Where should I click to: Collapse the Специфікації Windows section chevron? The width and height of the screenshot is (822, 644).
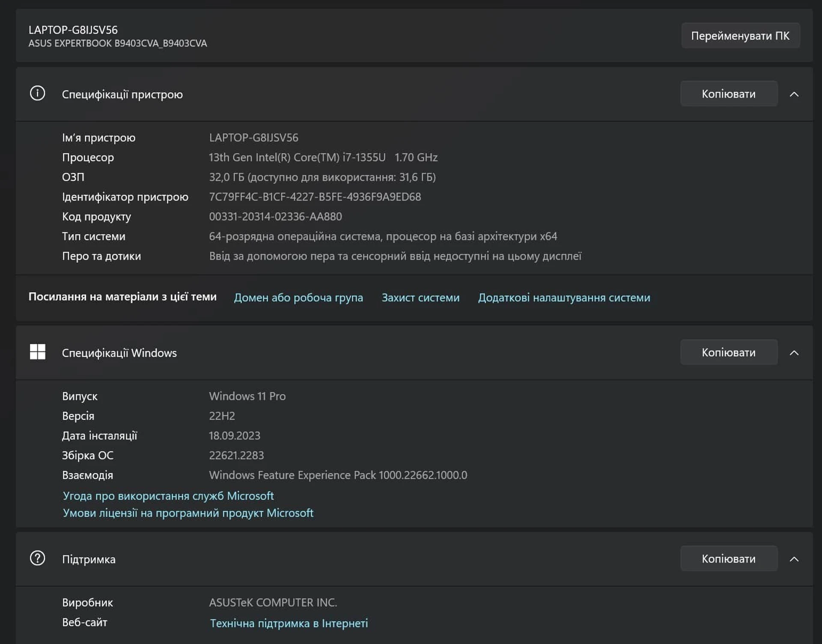coord(794,353)
